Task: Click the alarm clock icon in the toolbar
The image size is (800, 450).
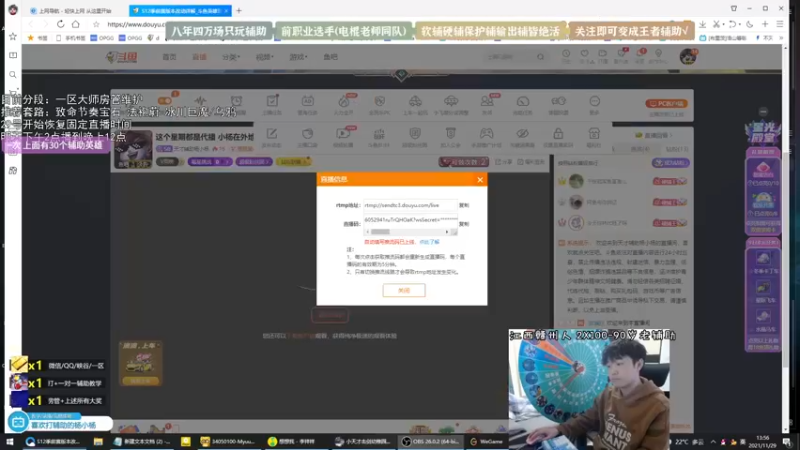Action: point(236,101)
